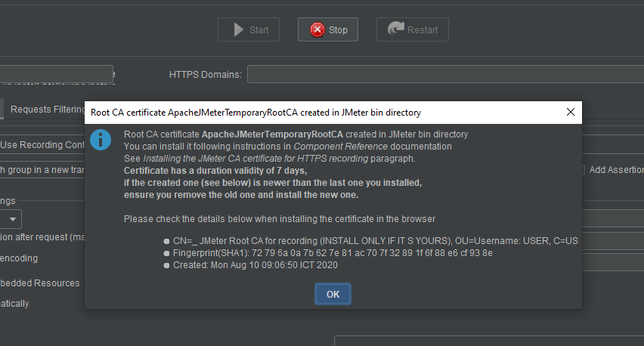Viewport: 644px width, 346px height.
Task: Click the red Stop icon
Action: tap(317, 29)
